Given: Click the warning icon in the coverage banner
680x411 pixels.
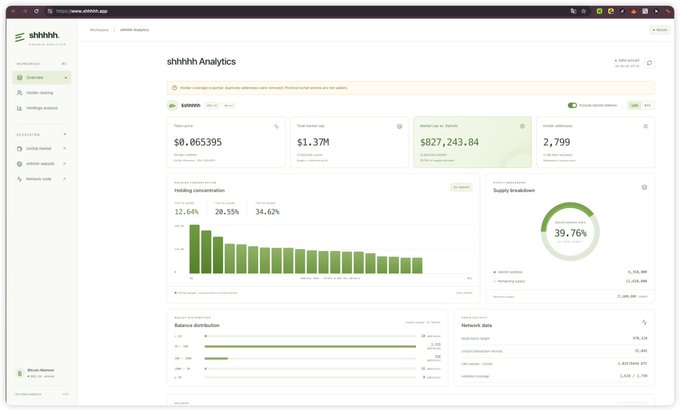Looking at the screenshot, I should (x=174, y=88).
